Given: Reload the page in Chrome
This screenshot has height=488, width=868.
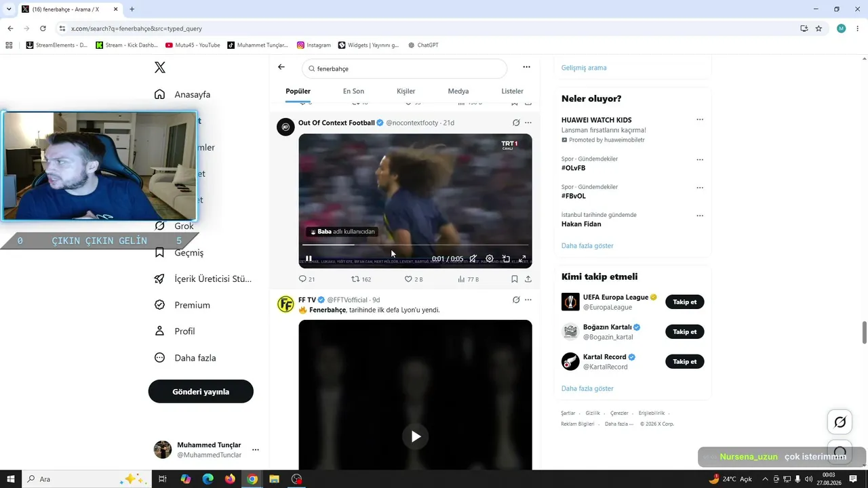Looking at the screenshot, I should pyautogui.click(x=43, y=28).
